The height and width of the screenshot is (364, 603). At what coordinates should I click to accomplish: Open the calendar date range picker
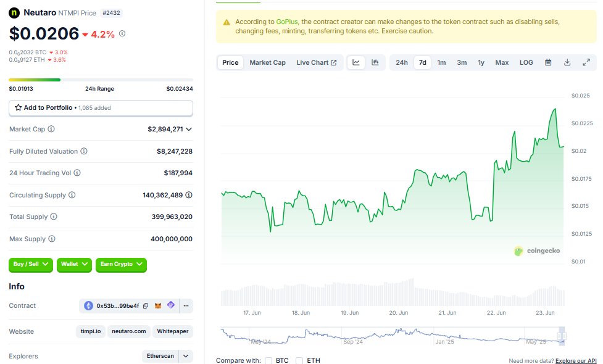point(548,62)
